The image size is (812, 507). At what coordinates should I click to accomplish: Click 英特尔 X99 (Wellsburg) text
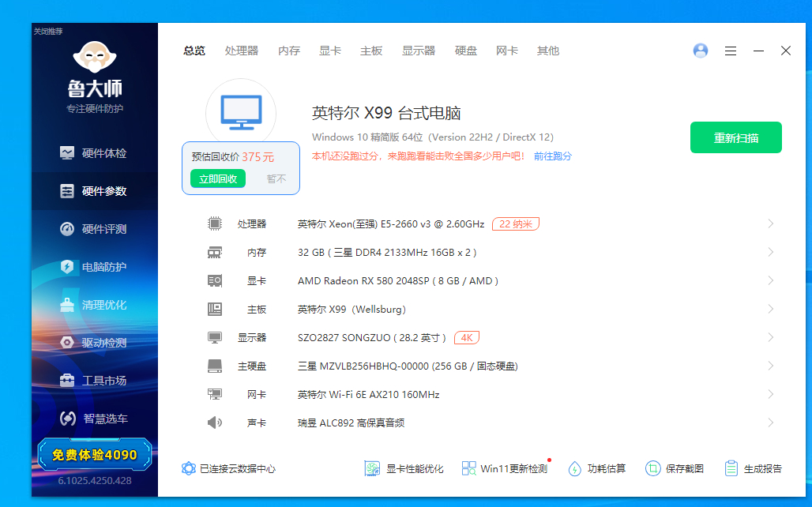coord(351,309)
